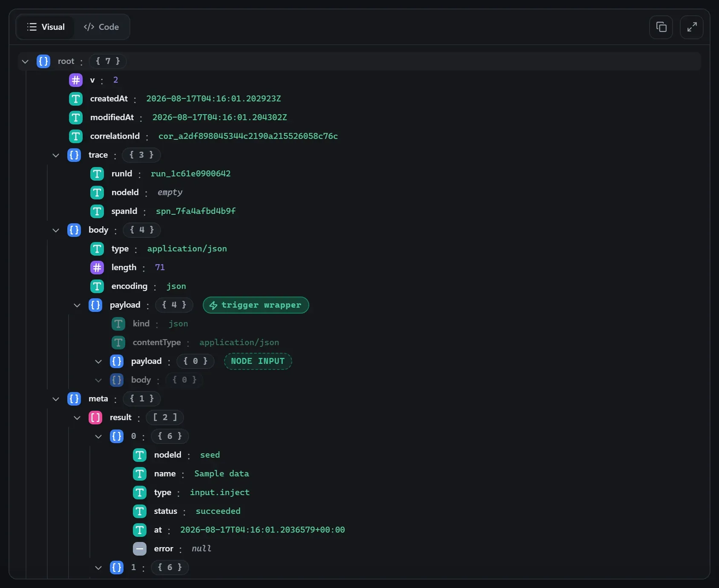This screenshot has height=588, width=719.
Task: Click the object icon of result item 1
Action: (117, 568)
